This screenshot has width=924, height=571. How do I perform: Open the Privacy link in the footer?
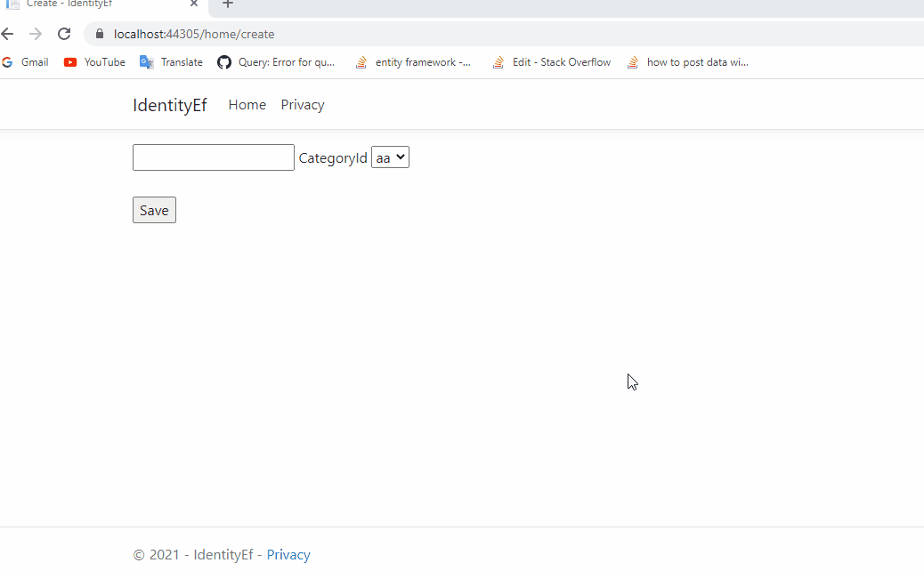point(288,554)
